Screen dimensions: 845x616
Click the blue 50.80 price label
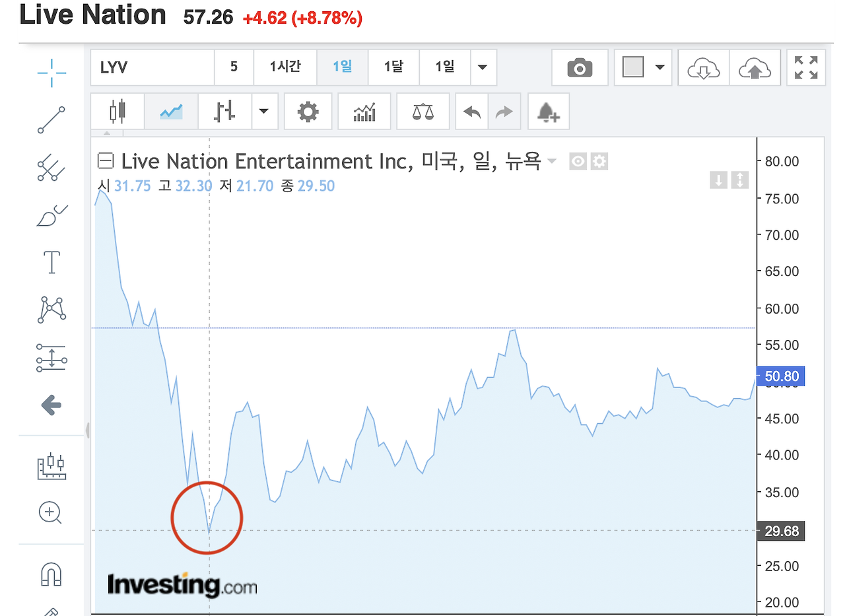pyautogui.click(x=782, y=377)
